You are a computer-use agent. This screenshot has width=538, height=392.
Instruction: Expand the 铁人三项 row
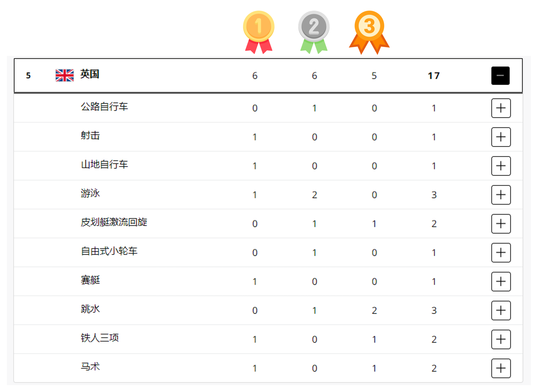click(x=501, y=339)
